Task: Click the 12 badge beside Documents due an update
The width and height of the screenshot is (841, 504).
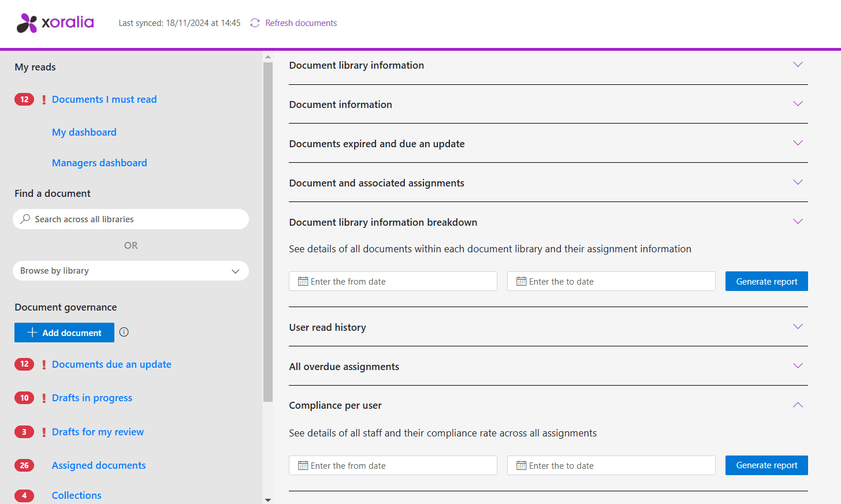Action: (x=24, y=364)
